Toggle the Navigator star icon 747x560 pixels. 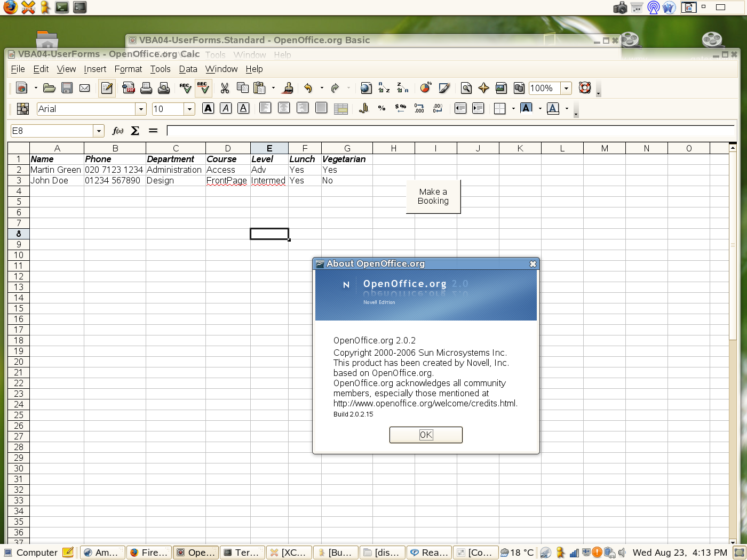[x=483, y=88]
